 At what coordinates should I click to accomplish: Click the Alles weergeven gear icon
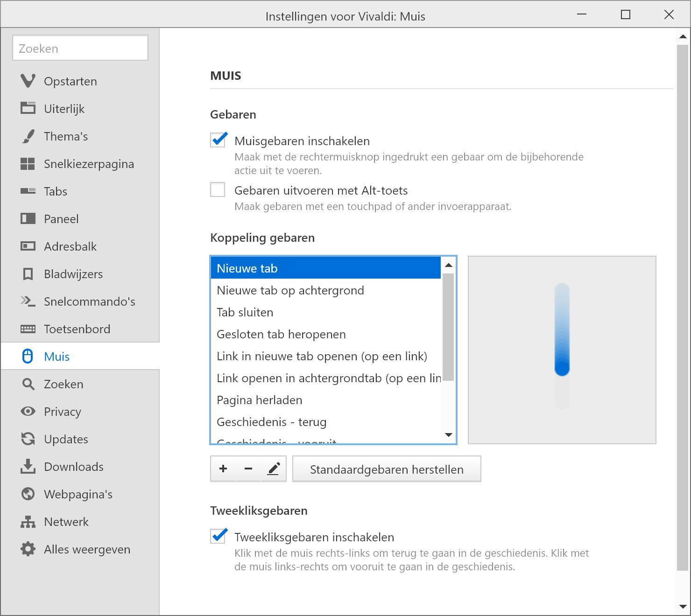tap(28, 549)
